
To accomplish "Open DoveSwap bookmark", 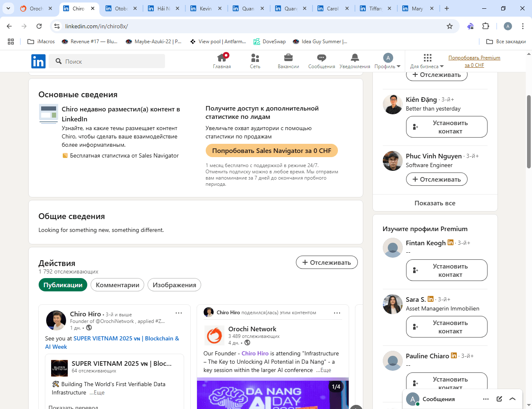I will (x=269, y=42).
